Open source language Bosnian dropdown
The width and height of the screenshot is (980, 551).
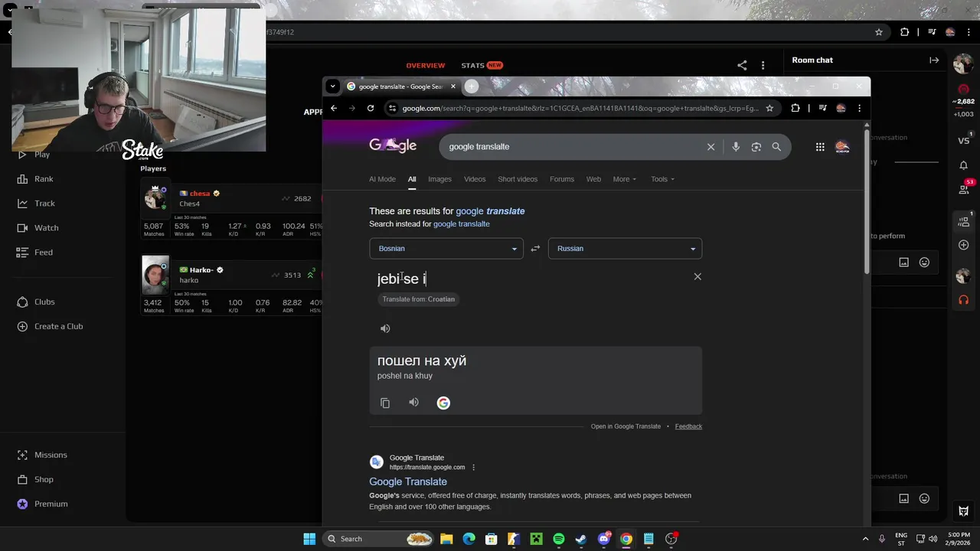click(x=446, y=249)
